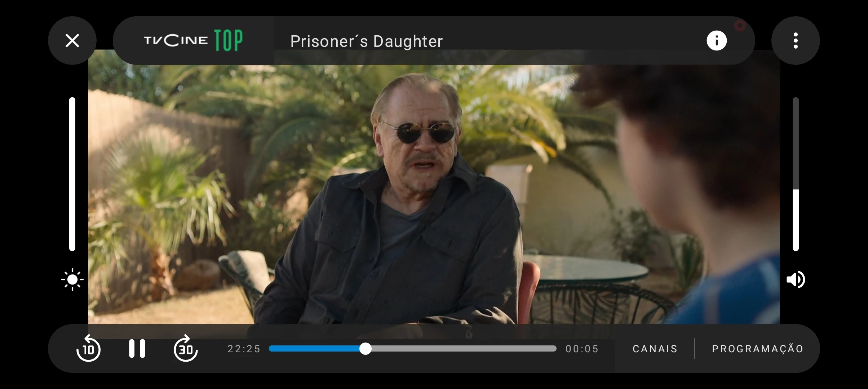Viewport: 868px width, 389px height.
Task: Click the elapsed time 22:25 label
Action: click(244, 349)
